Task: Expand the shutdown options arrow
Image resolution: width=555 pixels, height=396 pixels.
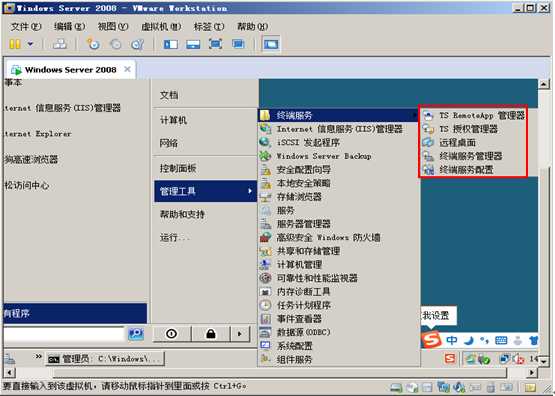Action: (240, 334)
